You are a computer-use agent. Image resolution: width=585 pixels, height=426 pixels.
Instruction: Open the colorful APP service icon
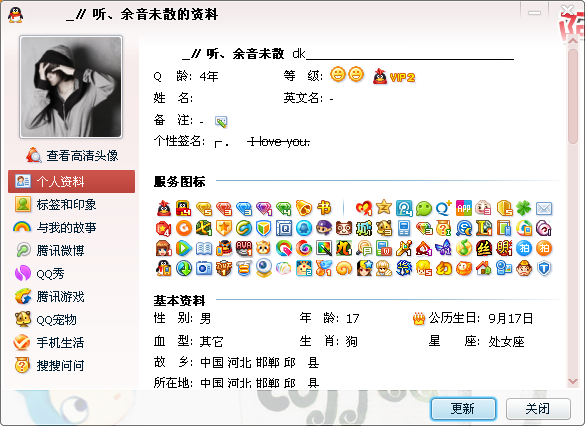pos(464,208)
